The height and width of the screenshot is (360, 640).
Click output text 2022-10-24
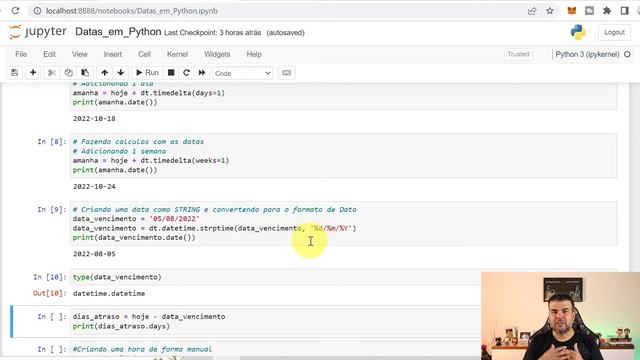[x=94, y=187]
